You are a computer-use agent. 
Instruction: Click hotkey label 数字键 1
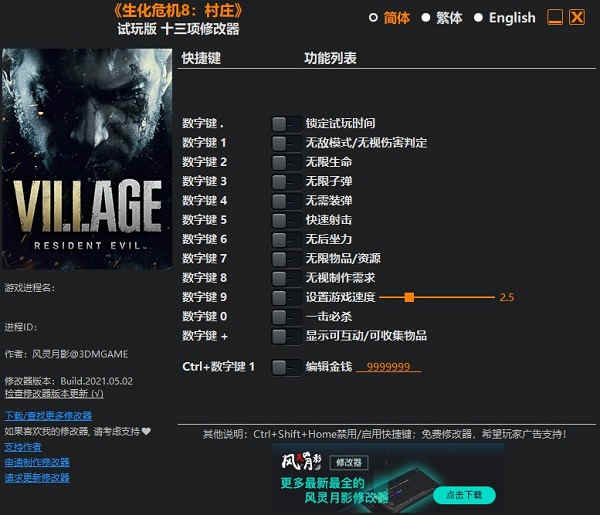click(204, 143)
